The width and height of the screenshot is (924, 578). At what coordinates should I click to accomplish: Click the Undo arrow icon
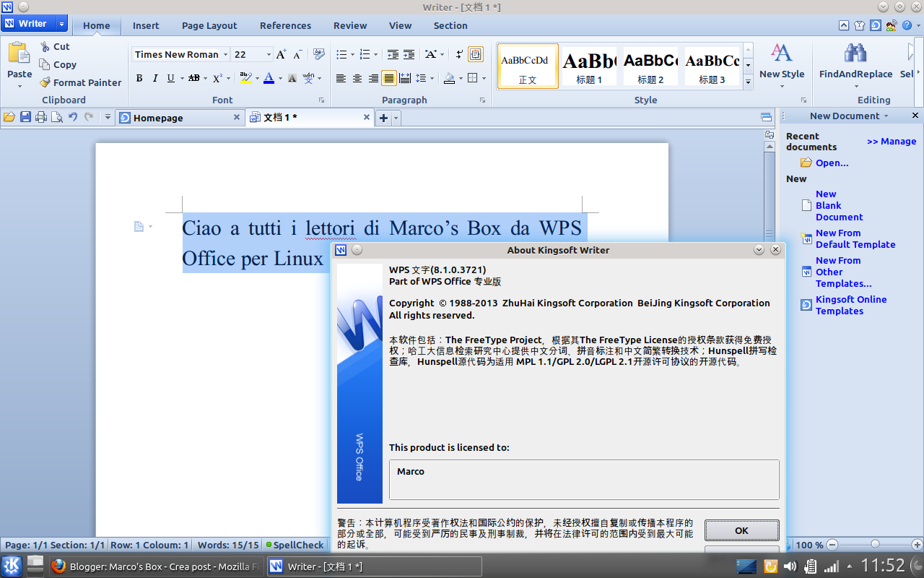[x=73, y=117]
